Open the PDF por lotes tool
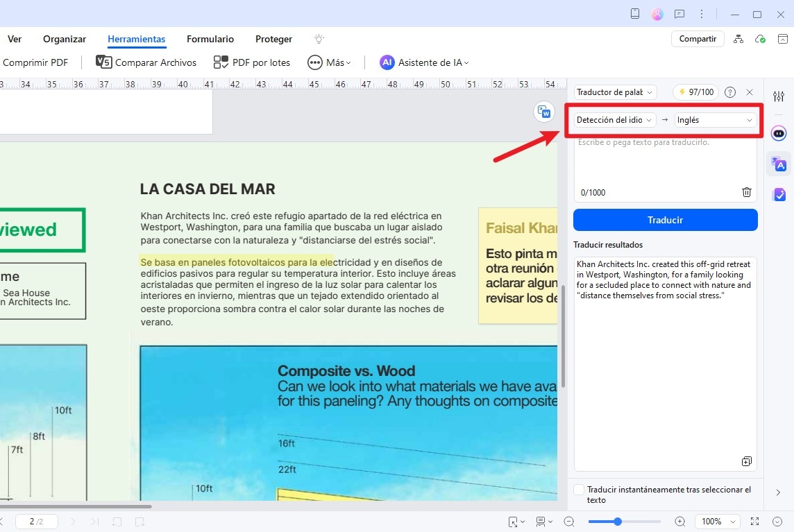Image resolution: width=794 pixels, height=532 pixels. (252, 62)
